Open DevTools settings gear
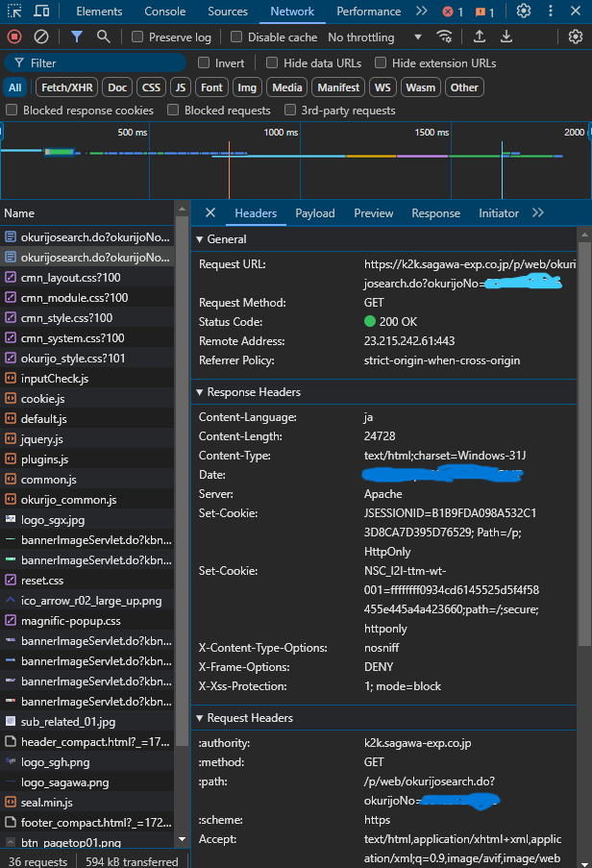This screenshot has width=592, height=868. click(523, 12)
